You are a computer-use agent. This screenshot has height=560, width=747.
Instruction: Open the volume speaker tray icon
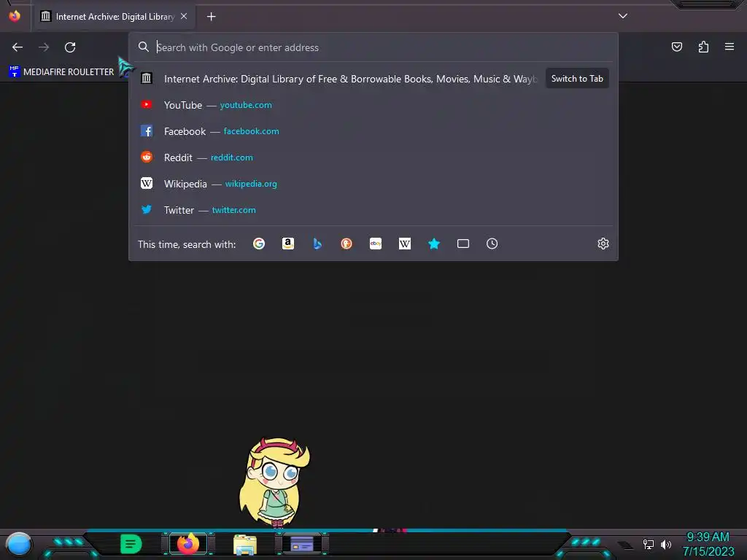pyautogui.click(x=665, y=544)
